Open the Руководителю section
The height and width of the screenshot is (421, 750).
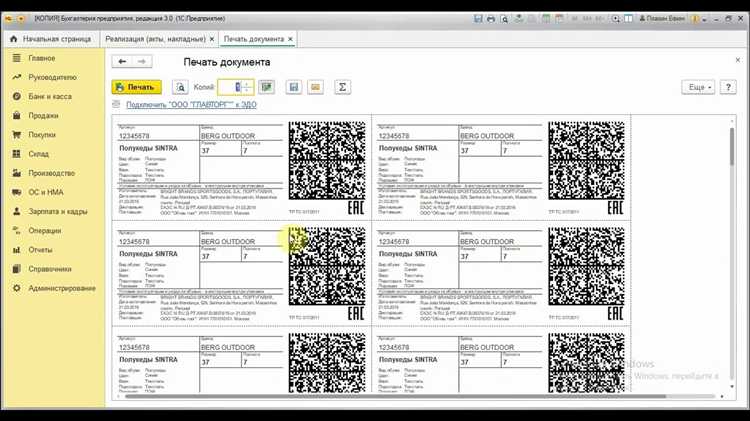pyautogui.click(x=52, y=77)
